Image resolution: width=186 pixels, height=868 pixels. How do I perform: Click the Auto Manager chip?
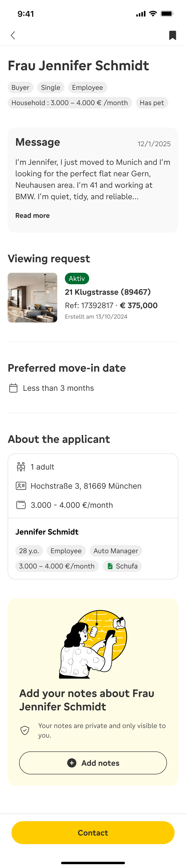click(116, 551)
